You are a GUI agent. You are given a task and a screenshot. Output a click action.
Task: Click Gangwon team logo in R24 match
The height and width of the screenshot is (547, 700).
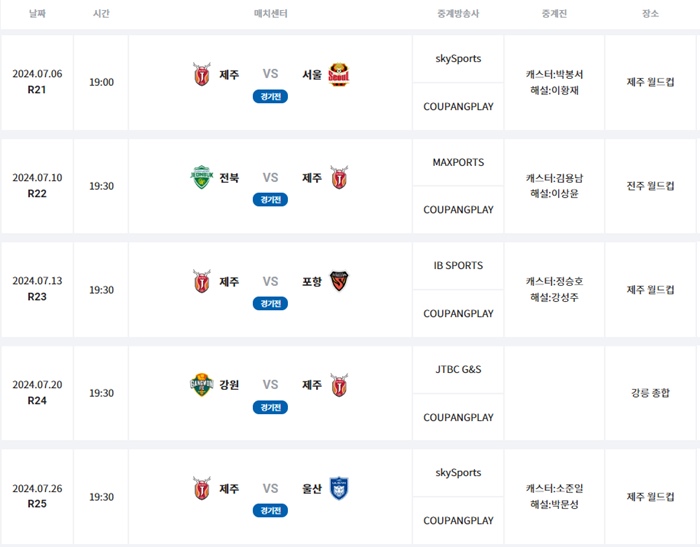tap(202, 385)
